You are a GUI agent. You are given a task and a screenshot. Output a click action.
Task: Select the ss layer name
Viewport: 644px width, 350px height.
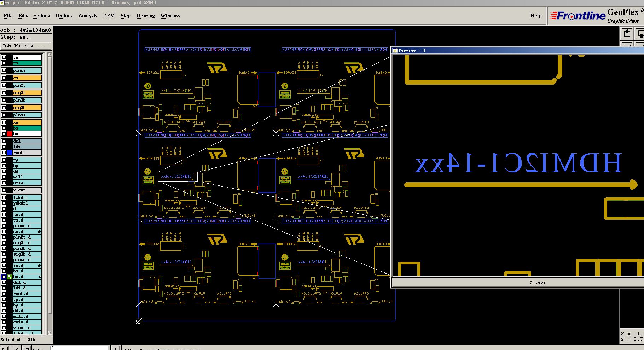[27, 122]
